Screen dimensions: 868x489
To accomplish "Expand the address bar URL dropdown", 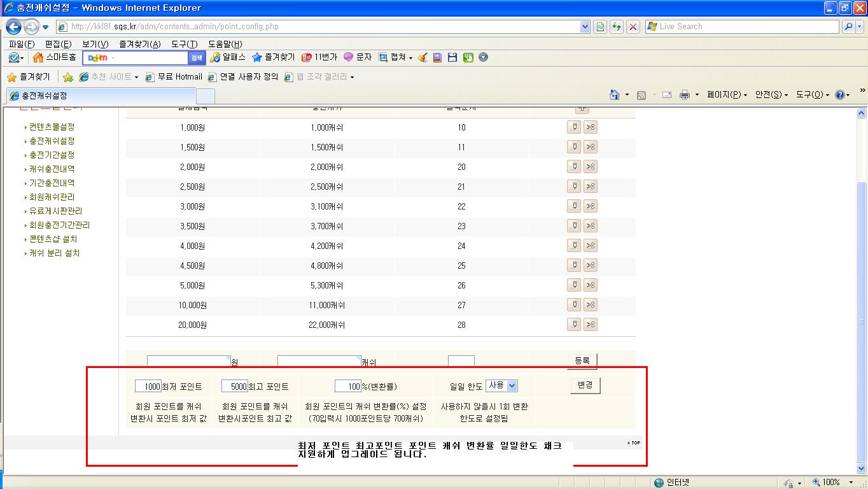I will pyautogui.click(x=585, y=27).
